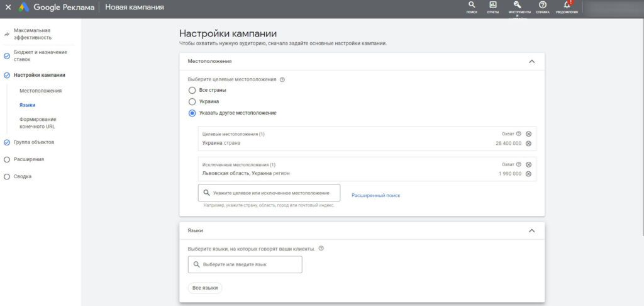Open the Tools and settings wrench icon
The image size is (644, 306).
517,6
